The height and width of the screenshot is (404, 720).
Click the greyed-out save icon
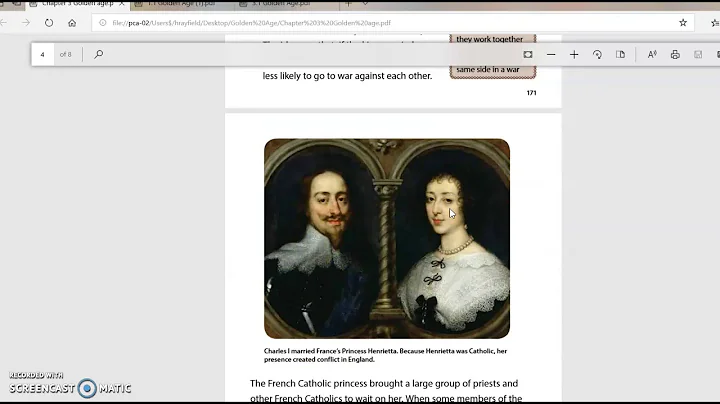[x=698, y=55]
